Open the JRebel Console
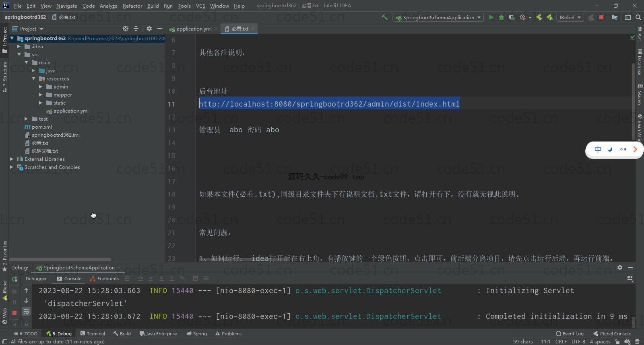 click(612, 333)
